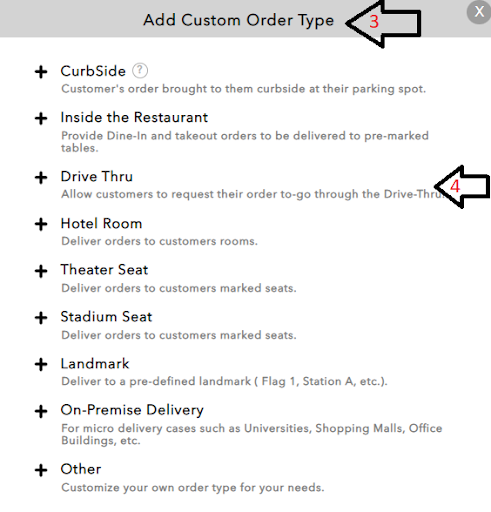Pick the Hotel Room order type

[x=101, y=223]
